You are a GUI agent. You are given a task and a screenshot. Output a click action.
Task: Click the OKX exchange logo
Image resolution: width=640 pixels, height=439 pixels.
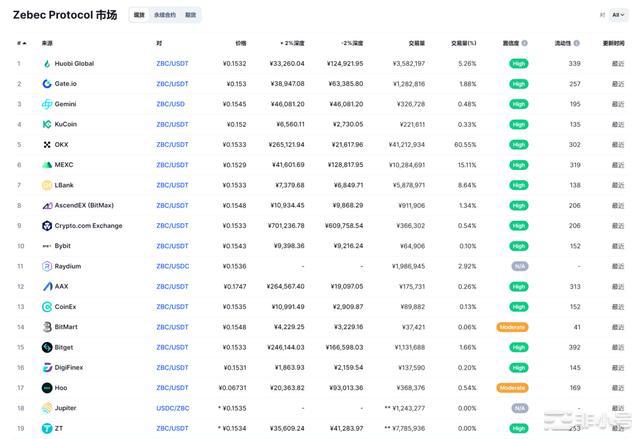coord(47,144)
